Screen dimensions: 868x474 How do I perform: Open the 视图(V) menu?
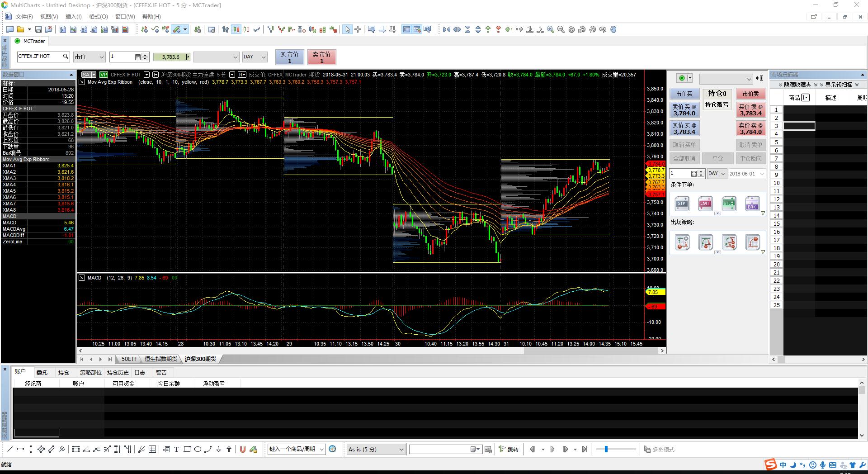coord(49,17)
